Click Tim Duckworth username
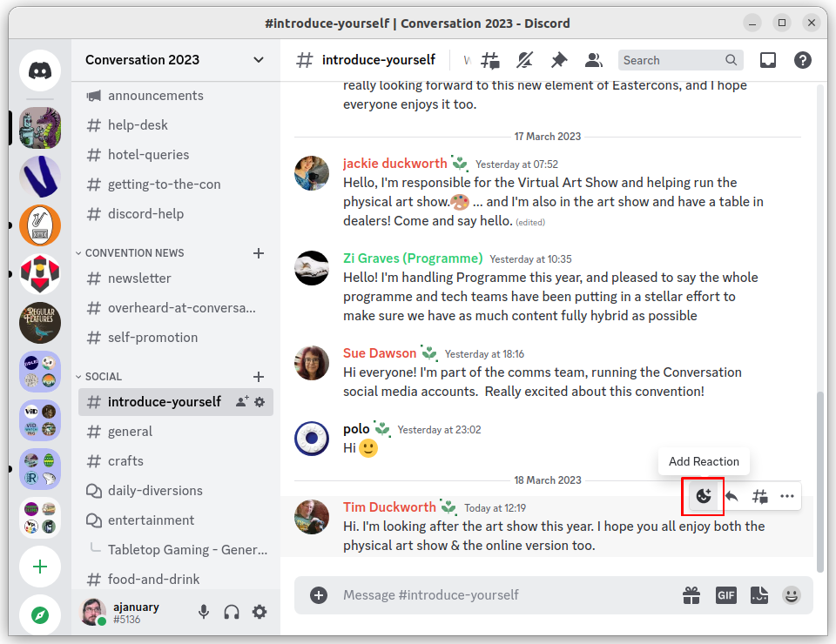This screenshot has height=644, width=836. [x=389, y=506]
